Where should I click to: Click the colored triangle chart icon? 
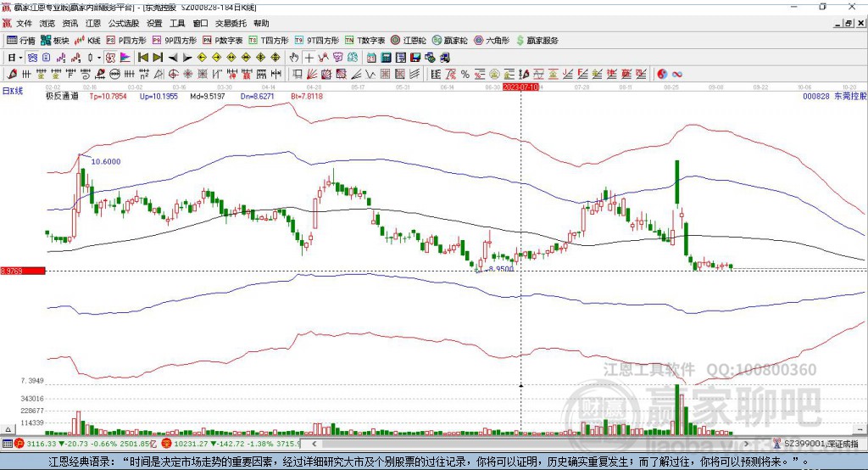125,58
